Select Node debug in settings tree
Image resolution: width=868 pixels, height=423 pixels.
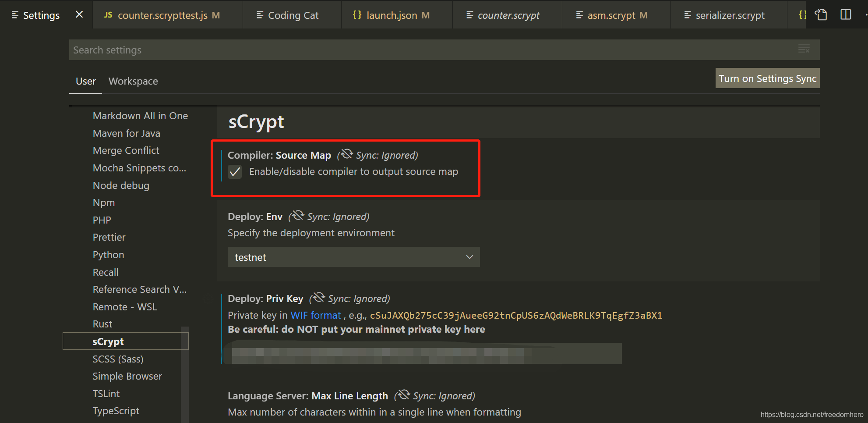tap(121, 185)
